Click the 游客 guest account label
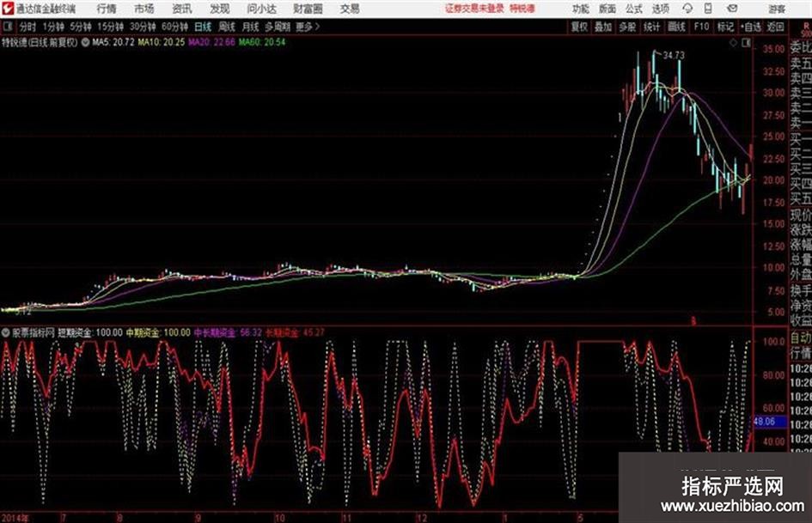The image size is (812, 523). [x=777, y=9]
